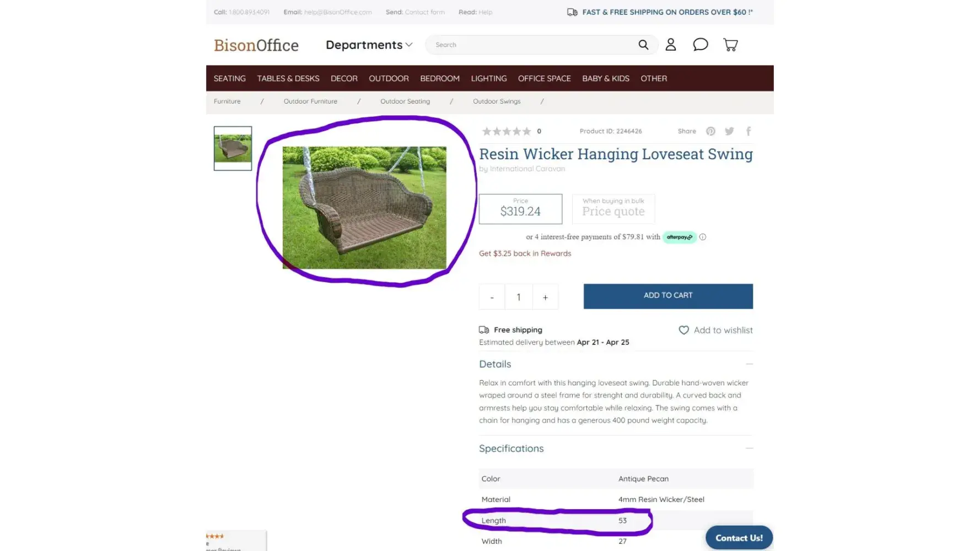Toggle Add to wishlist heart
The image size is (980, 551).
(683, 330)
